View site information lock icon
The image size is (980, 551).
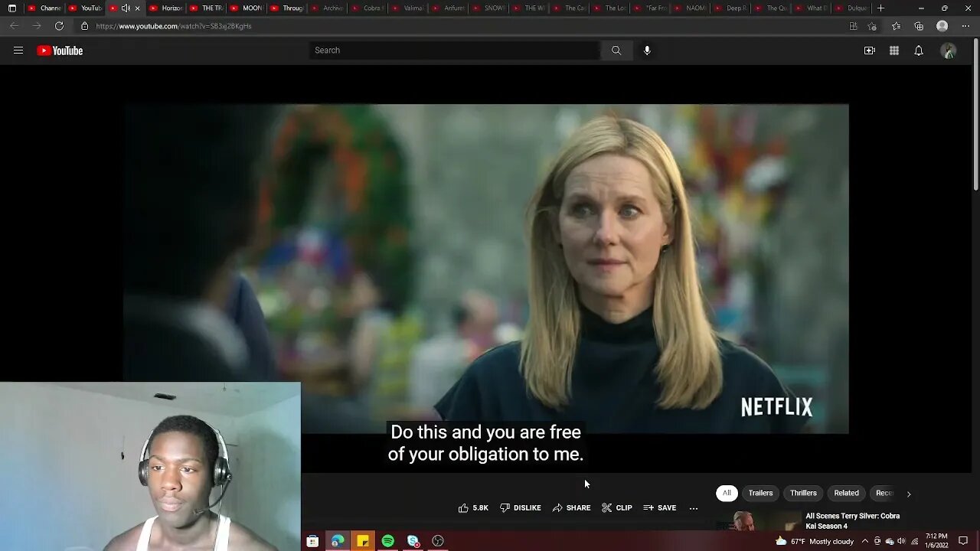(x=85, y=26)
